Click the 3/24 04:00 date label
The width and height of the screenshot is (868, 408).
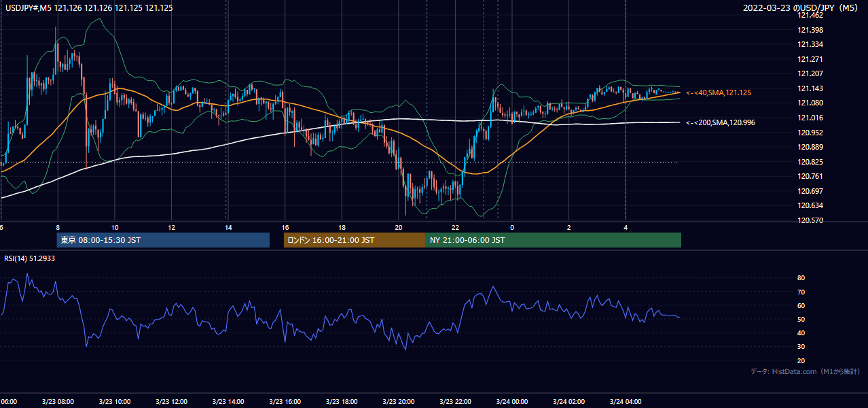pos(626,401)
